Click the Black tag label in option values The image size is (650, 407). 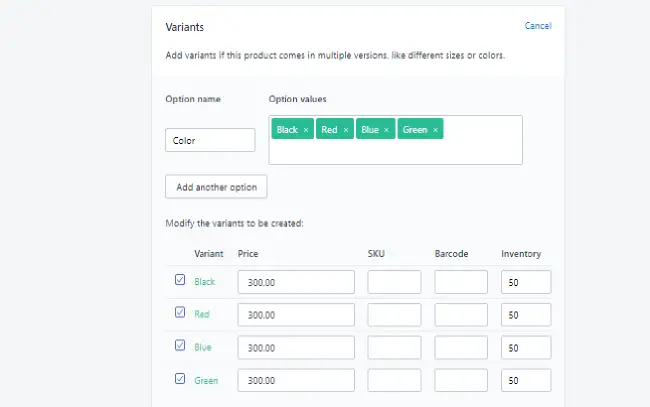[287, 130]
